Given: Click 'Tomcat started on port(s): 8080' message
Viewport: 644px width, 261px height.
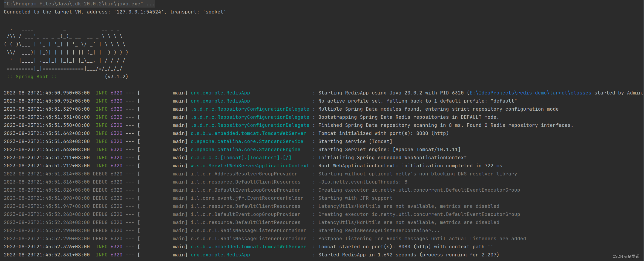Looking at the screenshot, I should point(406,247).
